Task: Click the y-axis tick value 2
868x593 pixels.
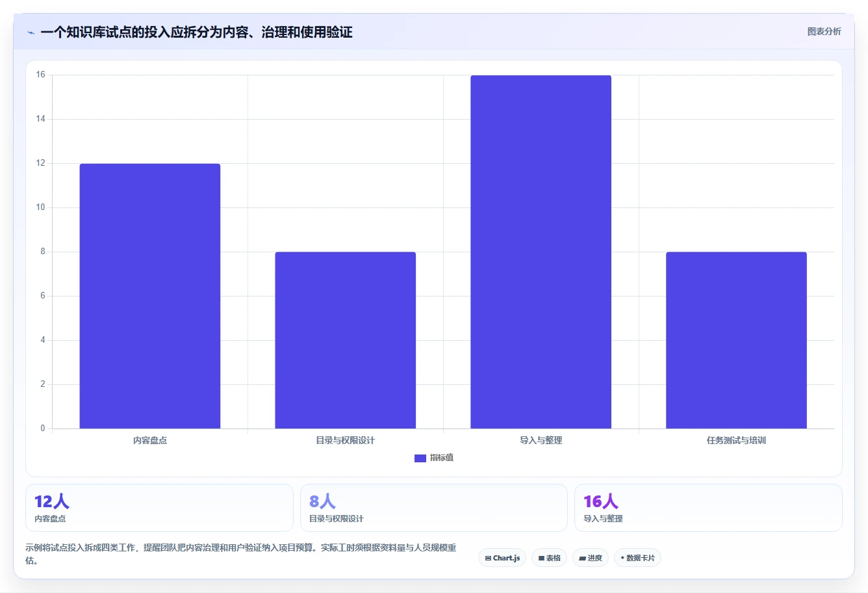Action: pos(43,384)
